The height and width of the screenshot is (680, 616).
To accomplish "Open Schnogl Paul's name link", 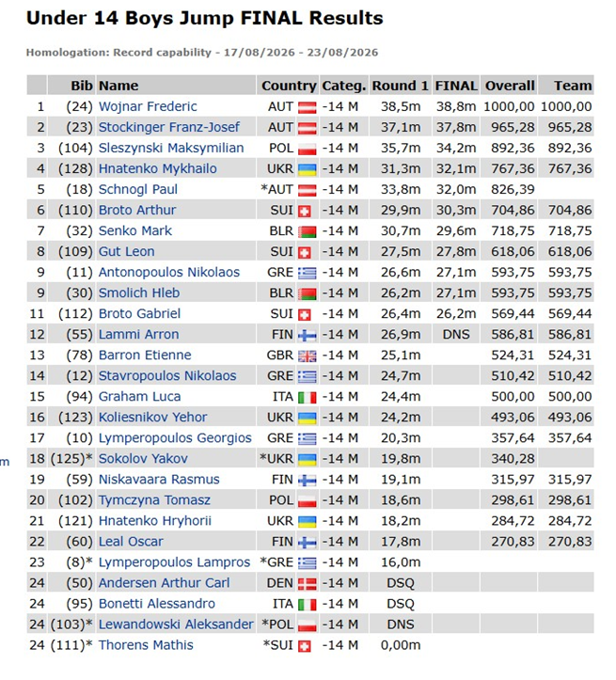I will click(138, 189).
